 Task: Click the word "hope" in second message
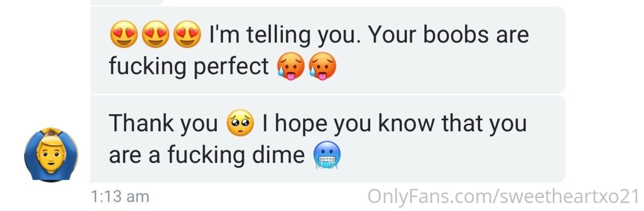point(301,124)
